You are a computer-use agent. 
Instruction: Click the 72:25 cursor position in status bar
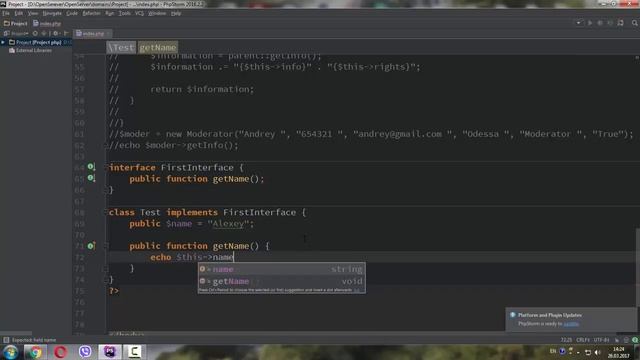point(566,340)
